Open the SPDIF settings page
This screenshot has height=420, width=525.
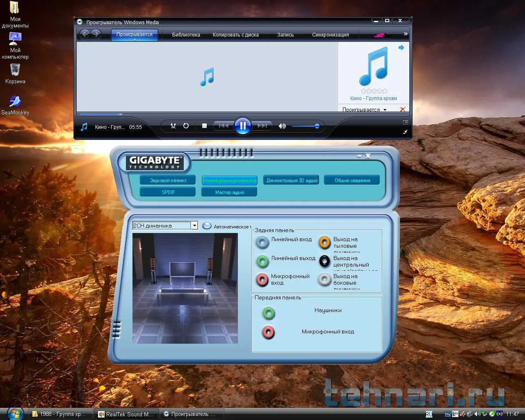click(168, 192)
